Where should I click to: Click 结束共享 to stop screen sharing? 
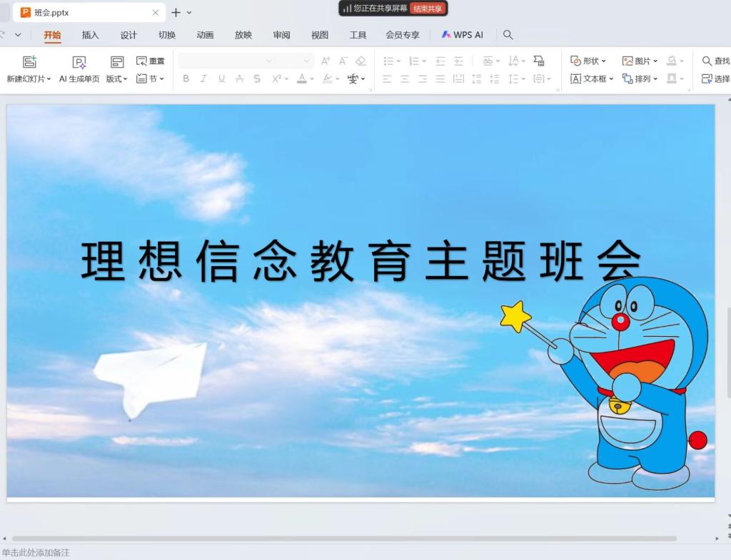[x=428, y=9]
